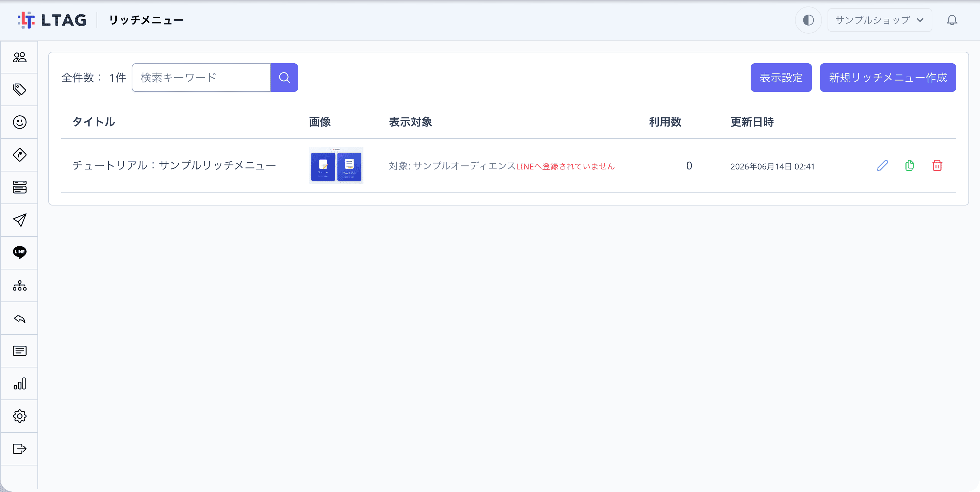Open the paper plane send icon
The image size is (980, 492).
coord(19,220)
